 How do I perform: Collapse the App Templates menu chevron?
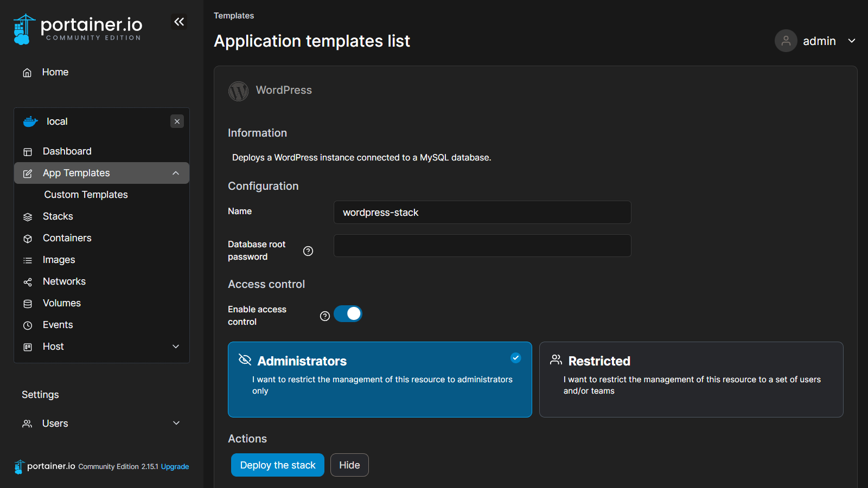176,173
